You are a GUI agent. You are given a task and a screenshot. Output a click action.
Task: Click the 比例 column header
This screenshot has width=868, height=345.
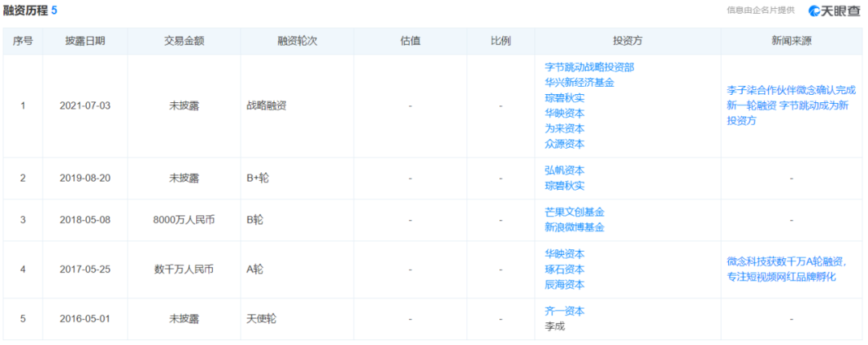[x=501, y=42]
